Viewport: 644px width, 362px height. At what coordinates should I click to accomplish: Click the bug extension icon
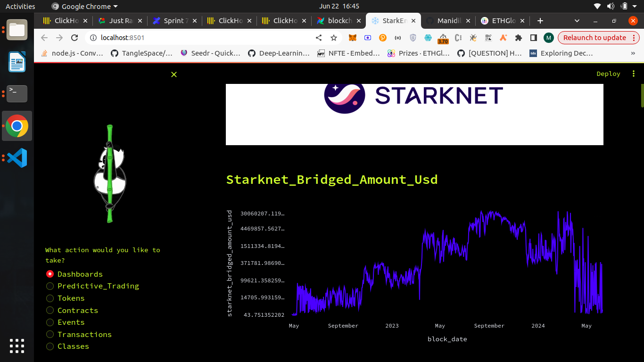[473, 38]
